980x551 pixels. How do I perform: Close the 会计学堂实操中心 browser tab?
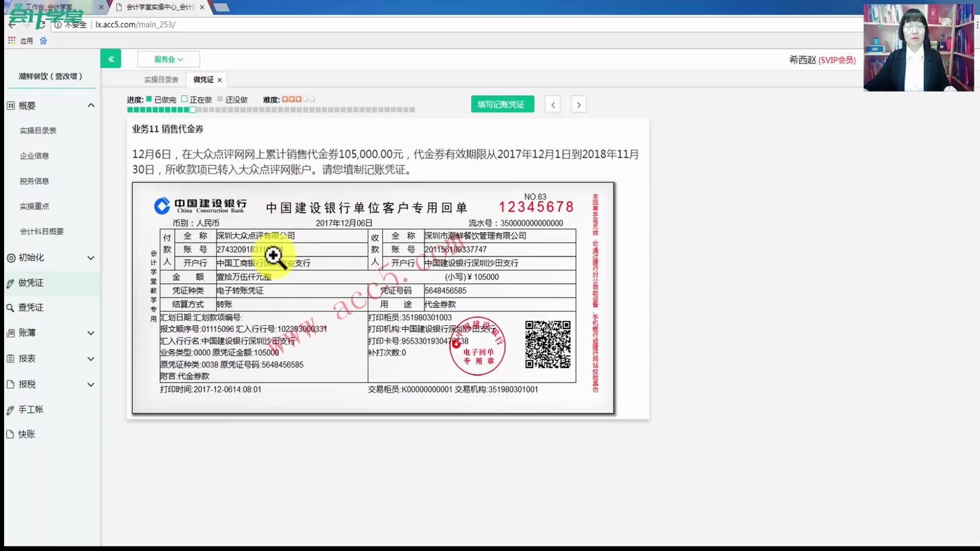click(202, 7)
